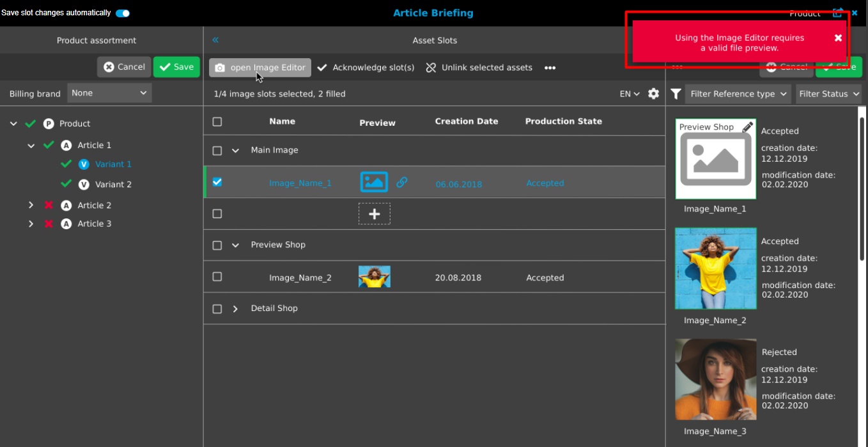Open the Billing brand dropdown
Image resolution: width=868 pixels, height=447 pixels.
tap(109, 93)
